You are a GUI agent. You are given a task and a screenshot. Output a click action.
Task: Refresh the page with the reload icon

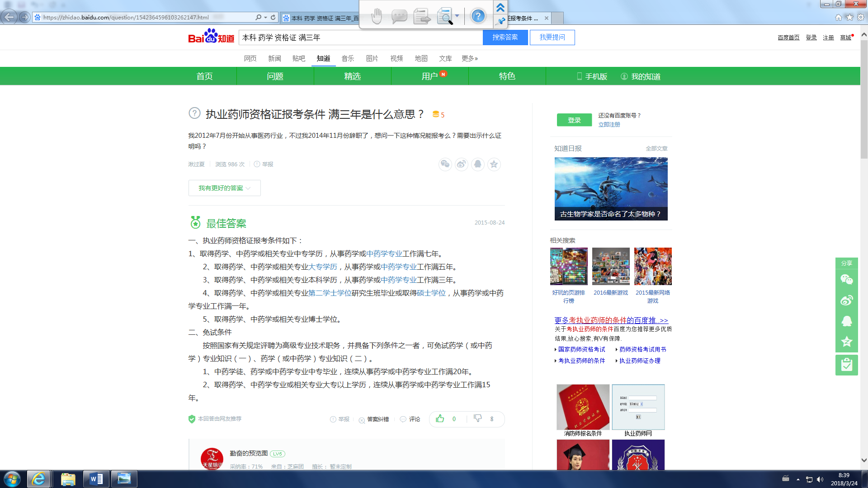click(x=273, y=17)
